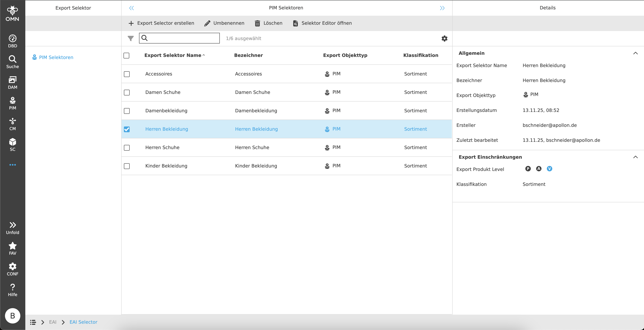The height and width of the screenshot is (330, 644).
Task: Click Export Selector erstellen button
Action: tap(161, 23)
